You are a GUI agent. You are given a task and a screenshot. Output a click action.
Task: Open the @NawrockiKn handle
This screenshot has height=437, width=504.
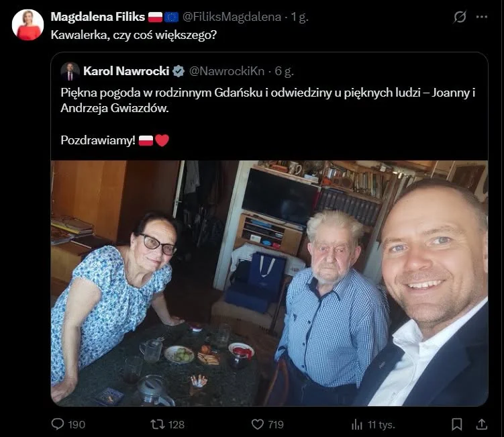pyautogui.click(x=227, y=71)
